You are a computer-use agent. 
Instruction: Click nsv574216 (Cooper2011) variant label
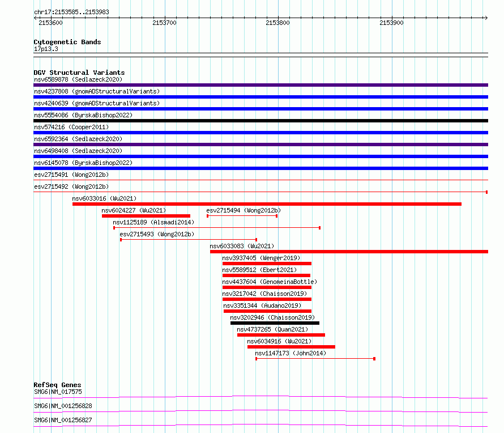[x=71, y=127]
